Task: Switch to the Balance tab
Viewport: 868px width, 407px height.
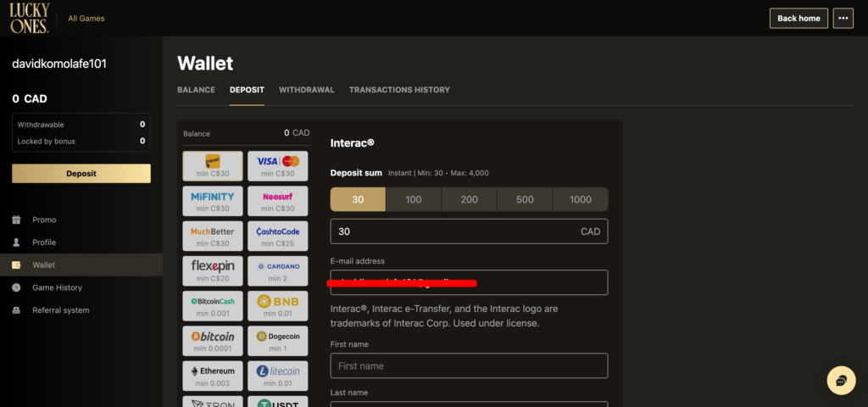Action: click(196, 90)
